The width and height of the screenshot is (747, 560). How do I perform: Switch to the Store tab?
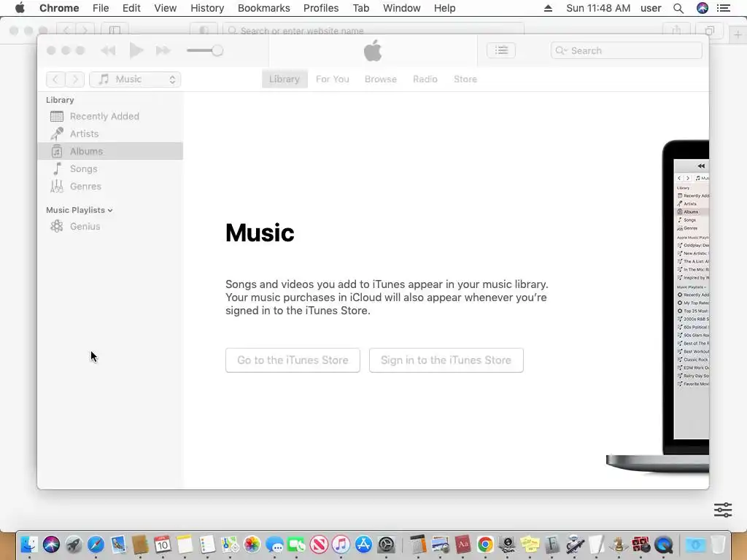[465, 79]
